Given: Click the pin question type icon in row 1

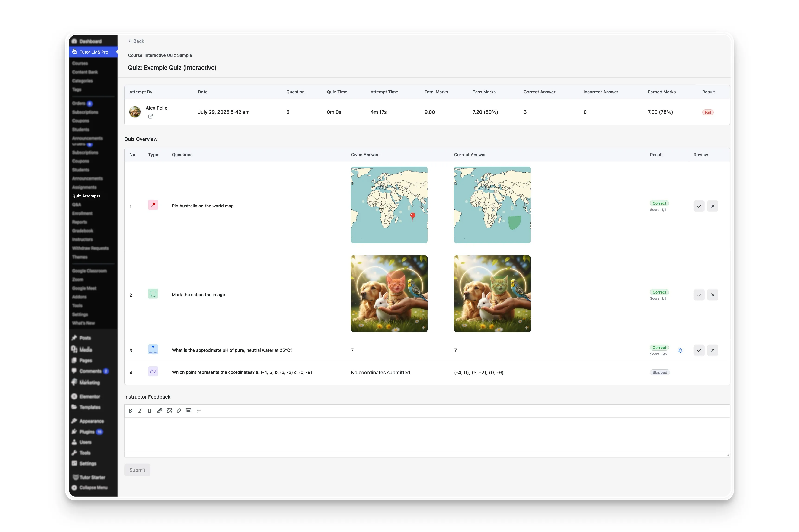Looking at the screenshot, I should coord(153,205).
